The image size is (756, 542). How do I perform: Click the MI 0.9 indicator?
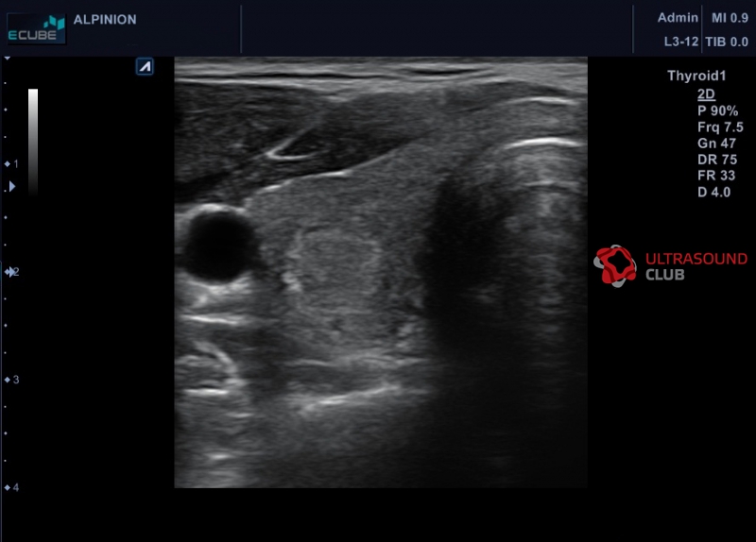(730, 18)
